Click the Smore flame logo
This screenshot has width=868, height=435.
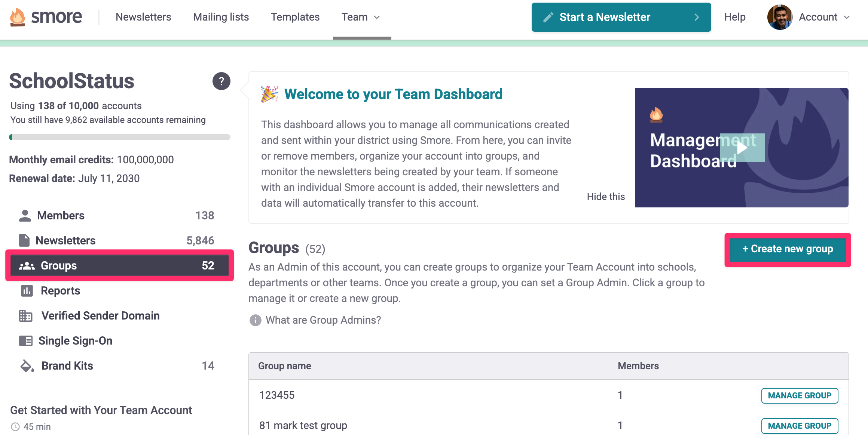(18, 17)
